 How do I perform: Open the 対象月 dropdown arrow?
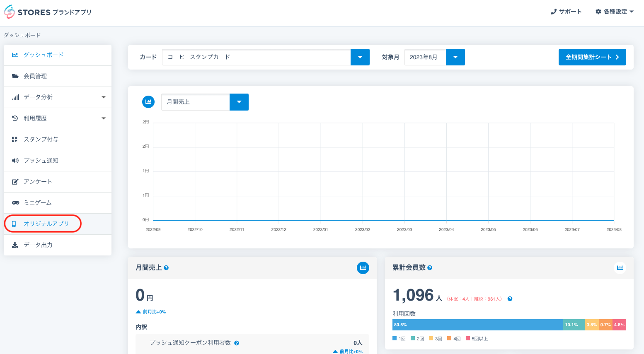[455, 57]
